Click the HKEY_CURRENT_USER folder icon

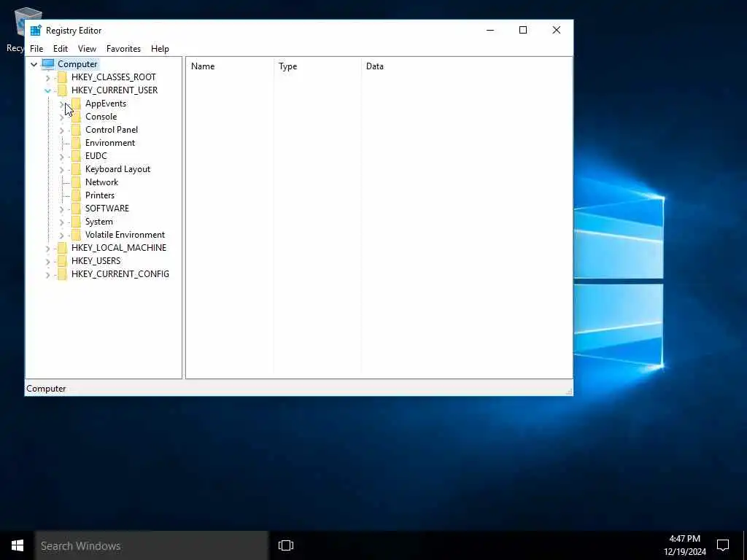coord(62,90)
